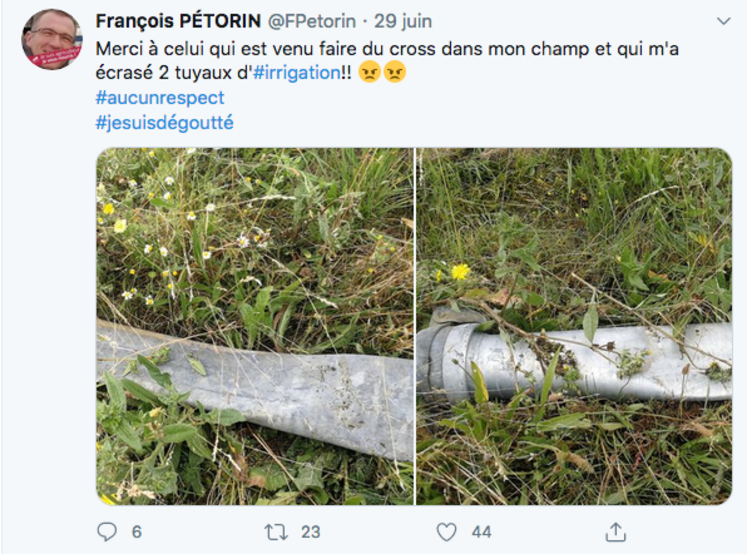Click the like count 44
Viewport: 747px width, 554px height.
click(481, 532)
